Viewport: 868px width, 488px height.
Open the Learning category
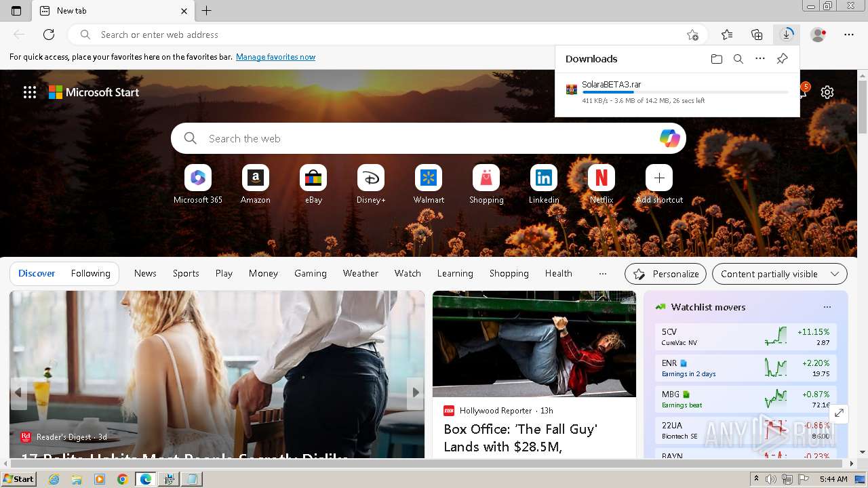(x=455, y=273)
